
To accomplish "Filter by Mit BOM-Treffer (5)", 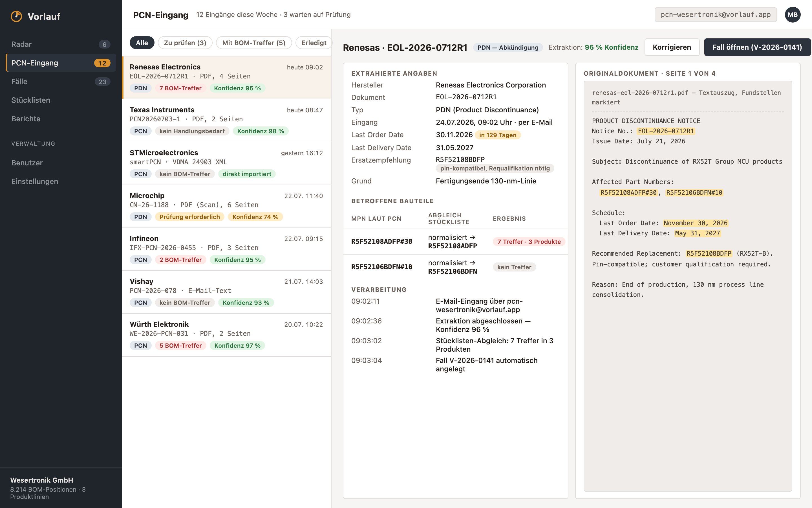I will pos(254,43).
